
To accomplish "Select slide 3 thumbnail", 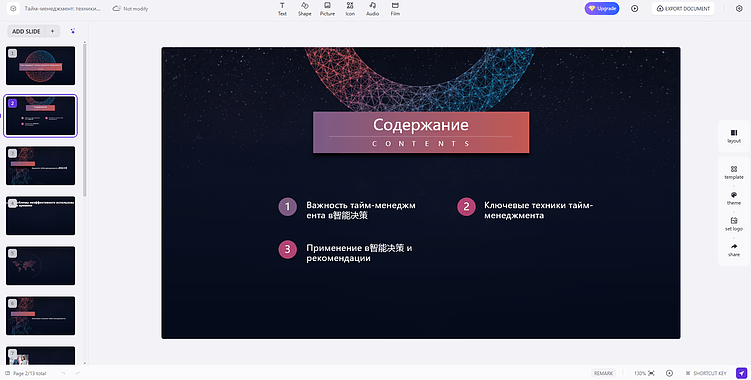I will pyautogui.click(x=41, y=165).
